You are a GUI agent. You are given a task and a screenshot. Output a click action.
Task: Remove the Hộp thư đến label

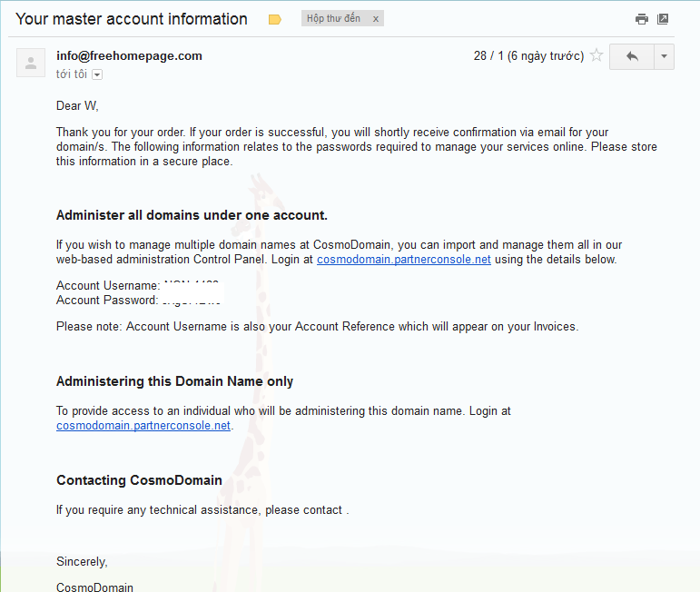pyautogui.click(x=376, y=19)
